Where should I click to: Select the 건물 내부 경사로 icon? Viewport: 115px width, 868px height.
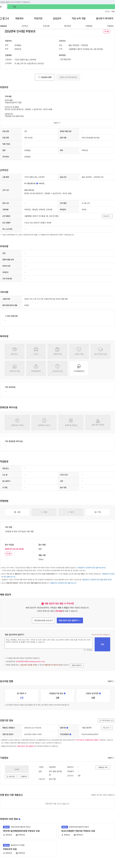[98, 423]
